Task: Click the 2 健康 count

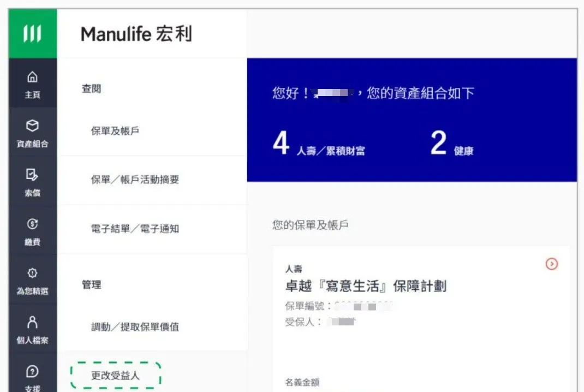Action: 452,142
